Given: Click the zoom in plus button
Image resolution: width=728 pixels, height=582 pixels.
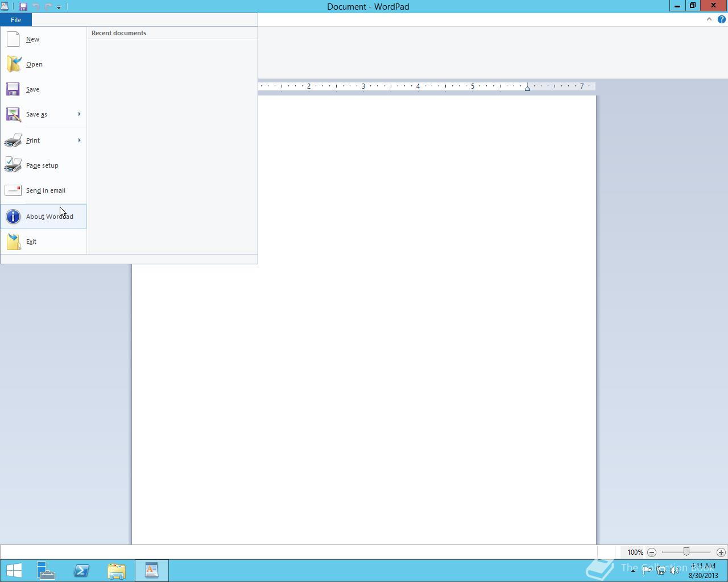Looking at the screenshot, I should (x=721, y=552).
